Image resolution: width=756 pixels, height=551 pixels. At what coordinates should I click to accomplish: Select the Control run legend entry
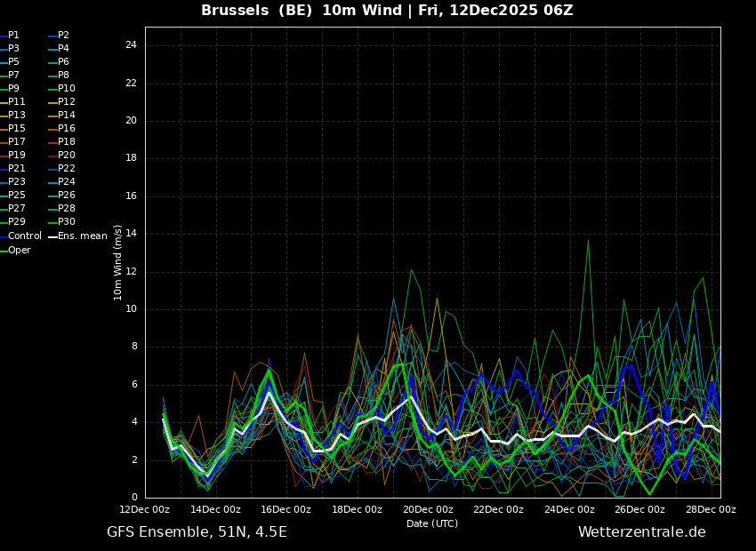(x=25, y=236)
